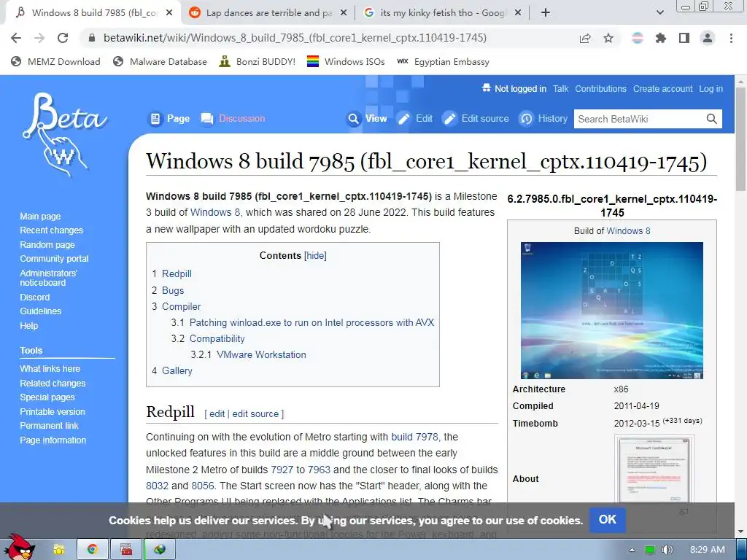Expand the tab search chevron
The image size is (747, 560).
coord(659,13)
